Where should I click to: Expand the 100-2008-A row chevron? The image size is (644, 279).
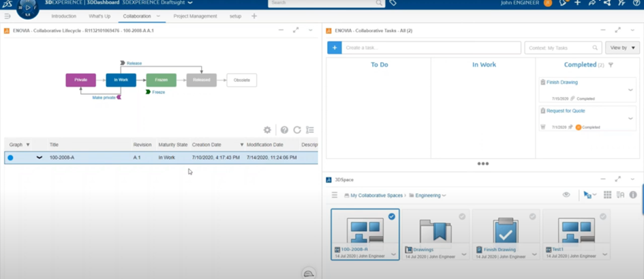[40, 158]
